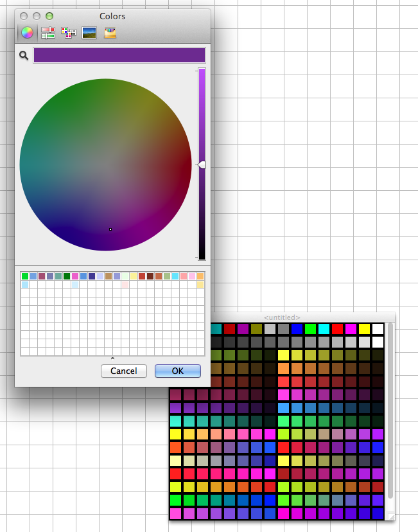The image size is (418, 532).
Task: Click the magnifying glass color sampler
Action: (x=24, y=56)
